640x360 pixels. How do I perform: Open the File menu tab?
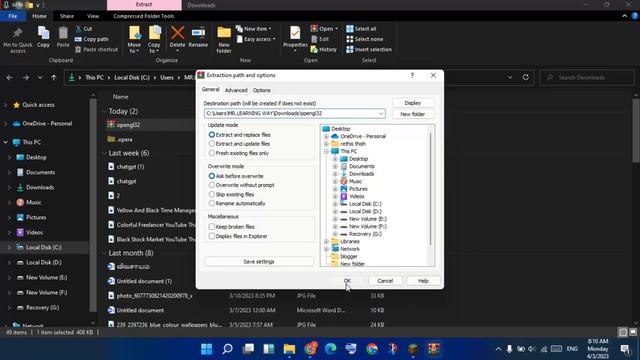point(13,16)
